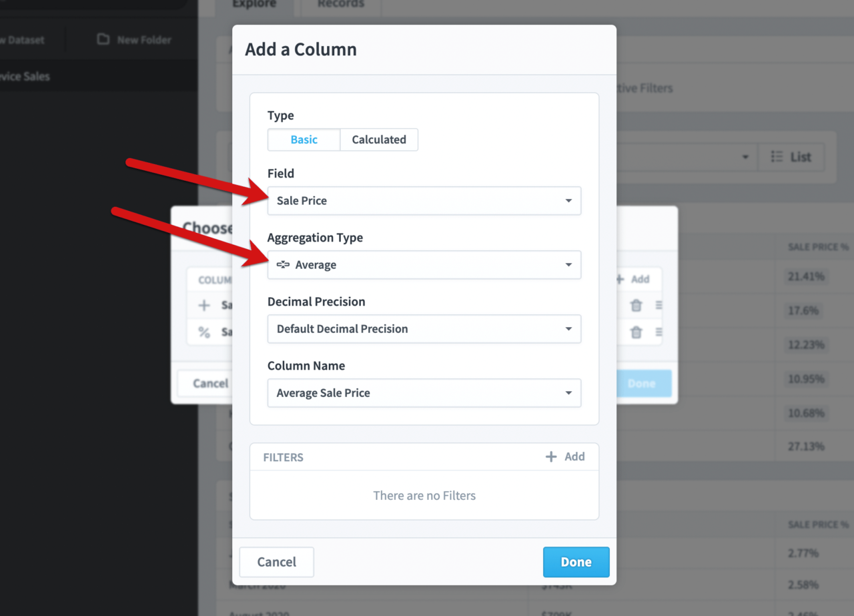Switch to the Explore tab
Image resolution: width=854 pixels, height=616 pixels.
[x=254, y=5]
